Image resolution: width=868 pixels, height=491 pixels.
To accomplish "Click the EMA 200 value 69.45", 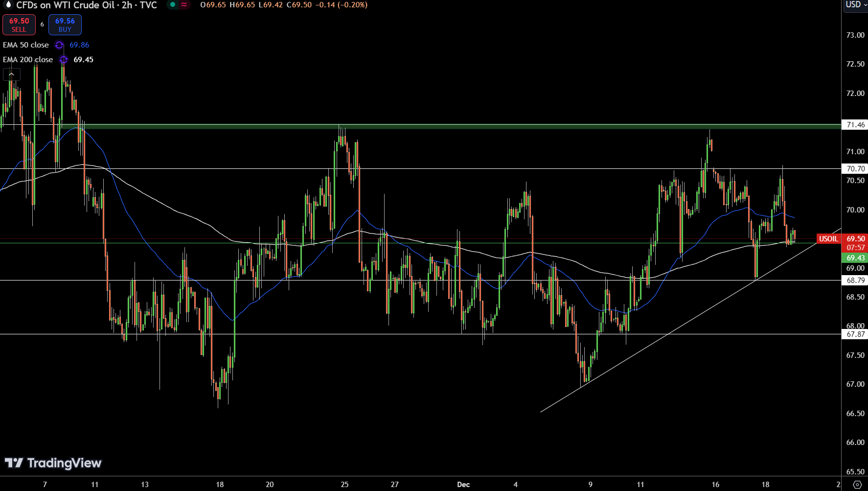I will [x=83, y=60].
